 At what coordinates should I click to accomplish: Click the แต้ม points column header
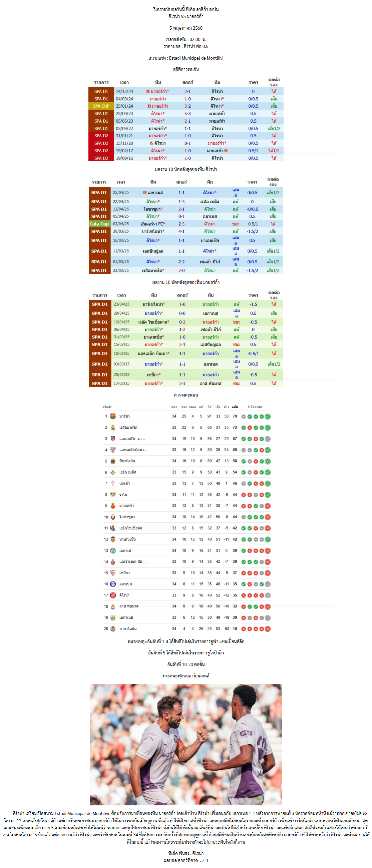coord(235,407)
